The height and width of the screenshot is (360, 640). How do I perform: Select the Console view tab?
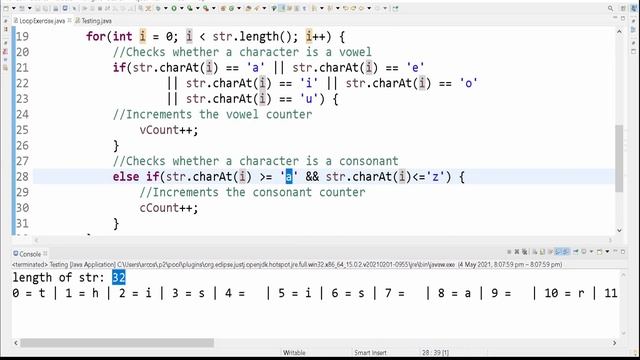pyautogui.click(x=30, y=254)
